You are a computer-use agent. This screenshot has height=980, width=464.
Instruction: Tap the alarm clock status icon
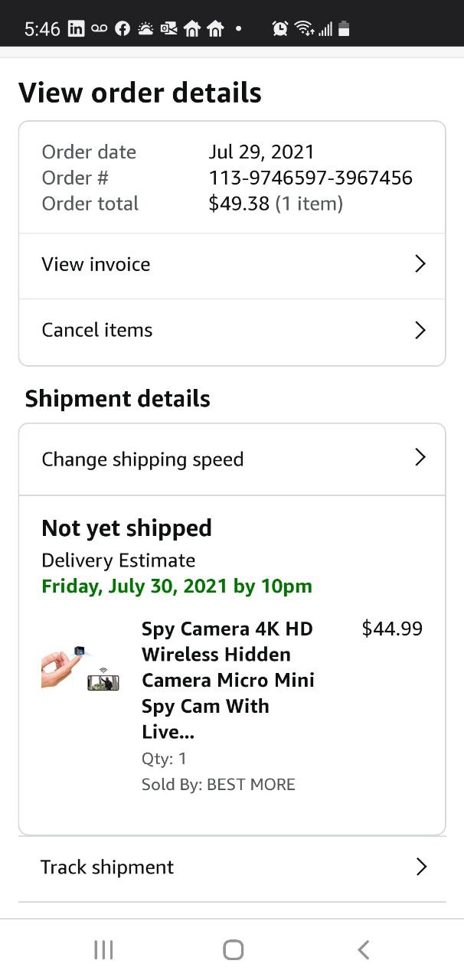click(280, 29)
